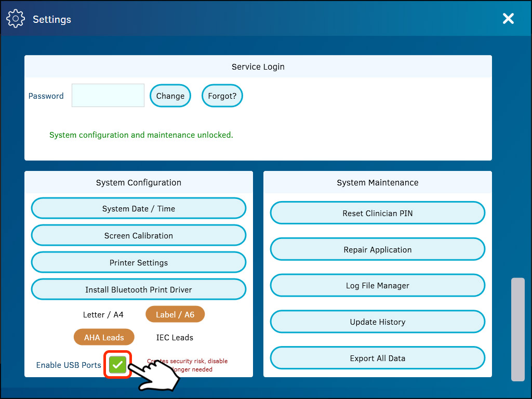
Task: Open Screen Calibration
Action: pyautogui.click(x=138, y=235)
